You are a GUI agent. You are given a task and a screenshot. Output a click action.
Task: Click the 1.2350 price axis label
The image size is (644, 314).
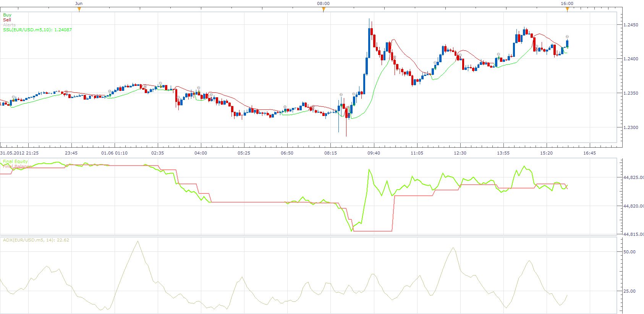tap(631, 93)
